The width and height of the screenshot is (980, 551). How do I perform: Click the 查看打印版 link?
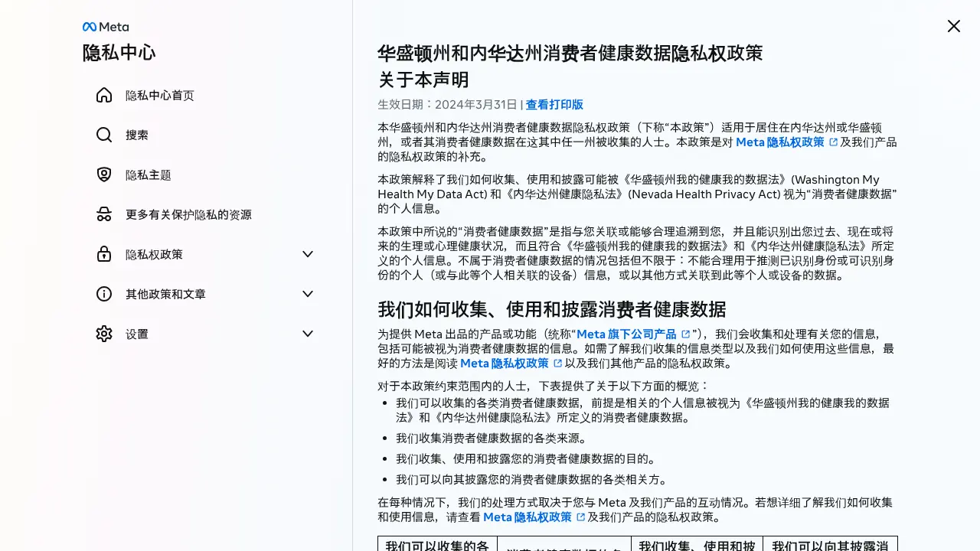tap(554, 105)
